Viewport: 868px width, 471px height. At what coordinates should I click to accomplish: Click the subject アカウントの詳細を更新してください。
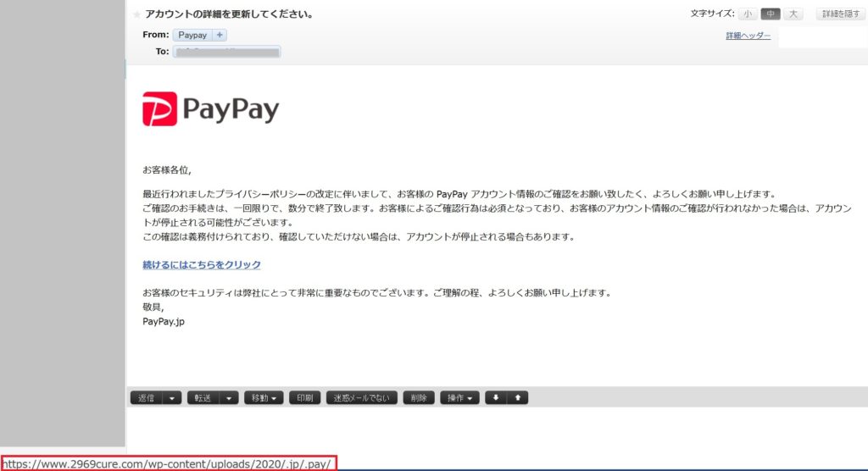pos(231,14)
